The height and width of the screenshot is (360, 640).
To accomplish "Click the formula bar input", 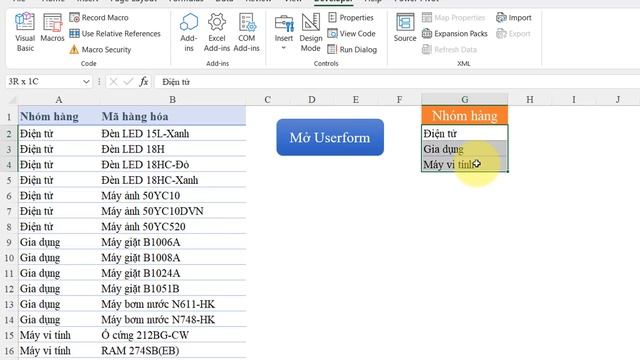I will pos(397,82).
